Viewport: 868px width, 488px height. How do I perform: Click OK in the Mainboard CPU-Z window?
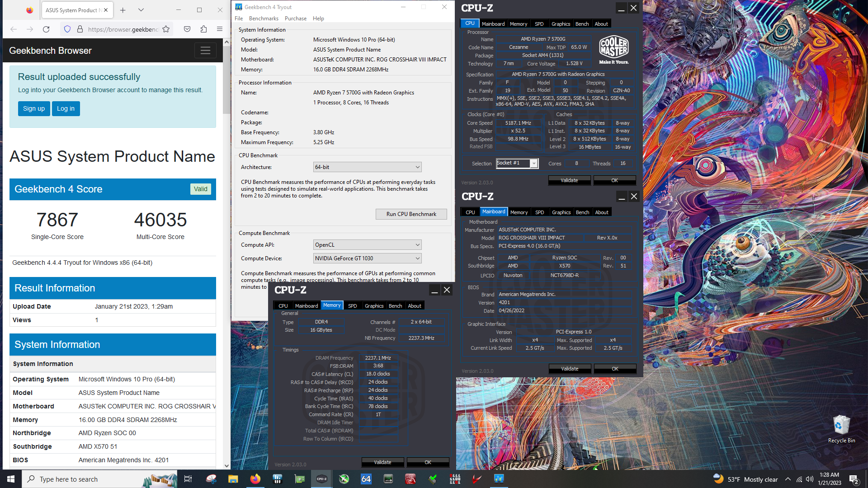coord(615,369)
